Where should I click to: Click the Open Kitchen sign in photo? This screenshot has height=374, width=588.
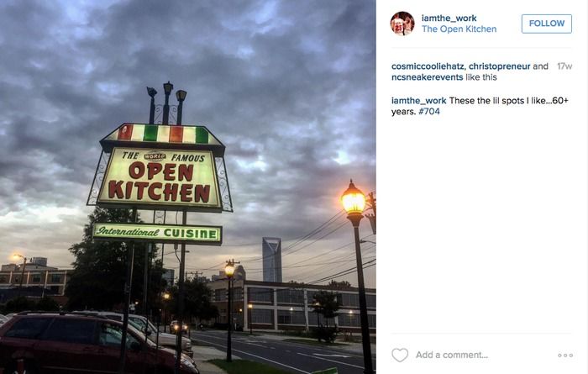tap(160, 178)
